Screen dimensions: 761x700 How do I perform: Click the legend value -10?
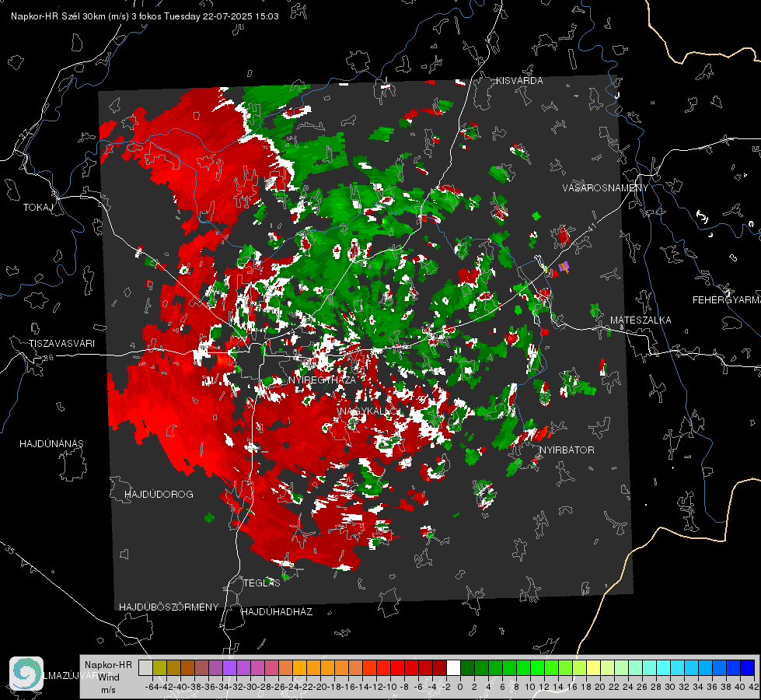click(x=389, y=687)
